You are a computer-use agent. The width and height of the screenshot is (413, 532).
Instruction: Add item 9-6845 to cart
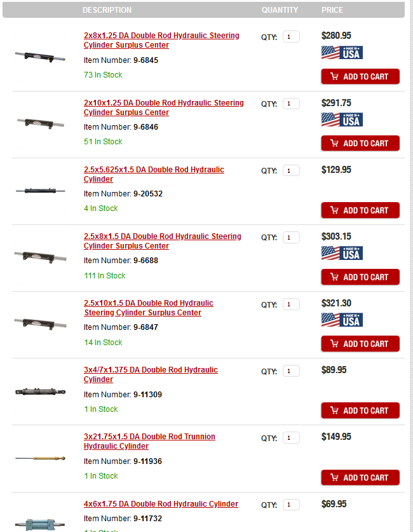coord(360,77)
